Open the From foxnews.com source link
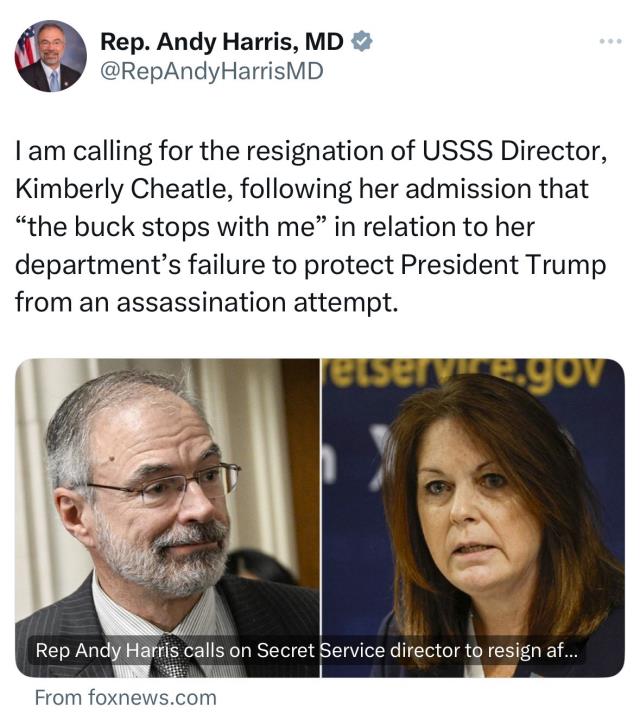 point(125,697)
